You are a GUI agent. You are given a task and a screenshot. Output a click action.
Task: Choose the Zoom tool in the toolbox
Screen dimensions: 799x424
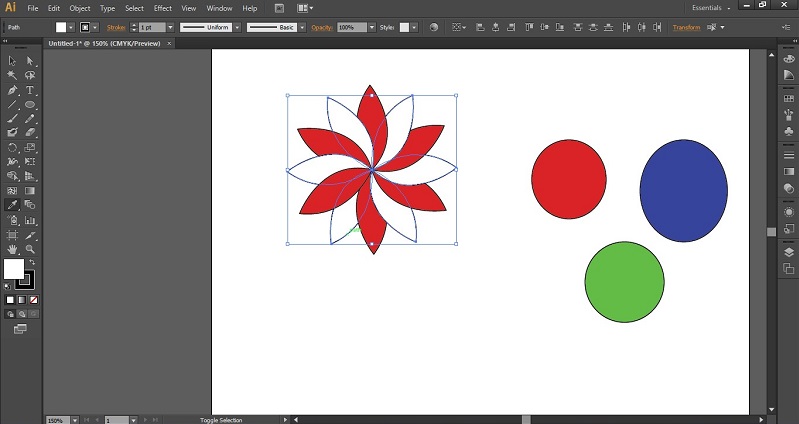point(30,248)
